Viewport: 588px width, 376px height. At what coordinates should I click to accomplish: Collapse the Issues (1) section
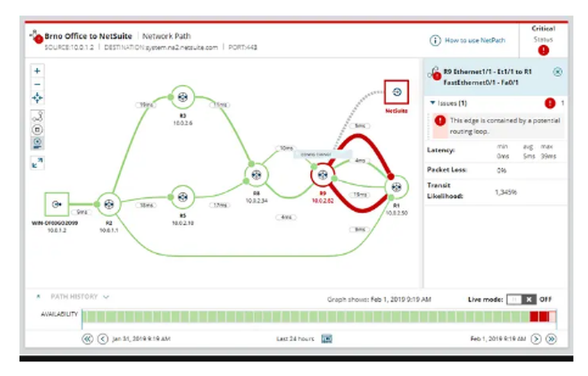(x=432, y=102)
